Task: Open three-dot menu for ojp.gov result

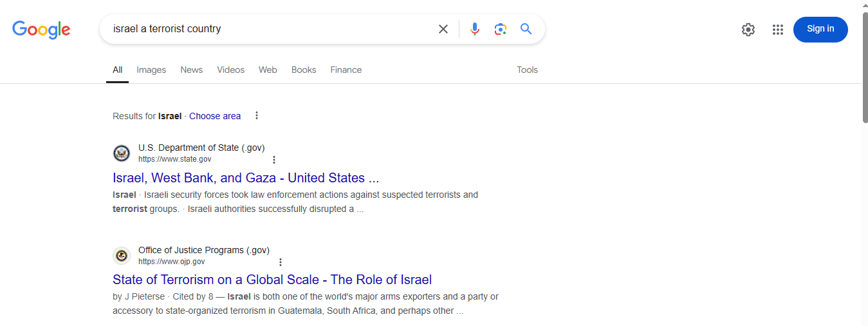Action: pos(280,262)
